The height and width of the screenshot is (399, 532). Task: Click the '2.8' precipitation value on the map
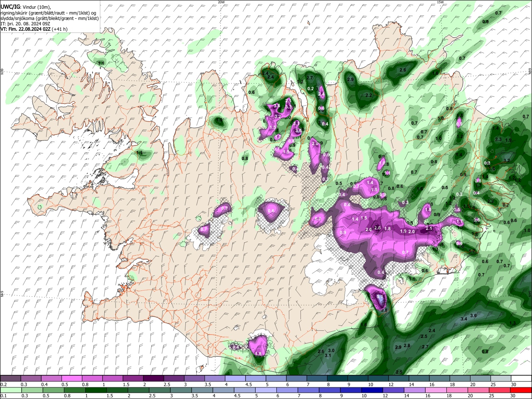pyautogui.click(x=407, y=345)
